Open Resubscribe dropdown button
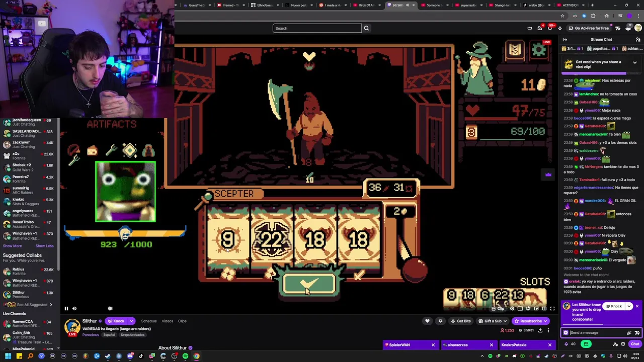The width and height of the screenshot is (644, 362). click(530, 321)
